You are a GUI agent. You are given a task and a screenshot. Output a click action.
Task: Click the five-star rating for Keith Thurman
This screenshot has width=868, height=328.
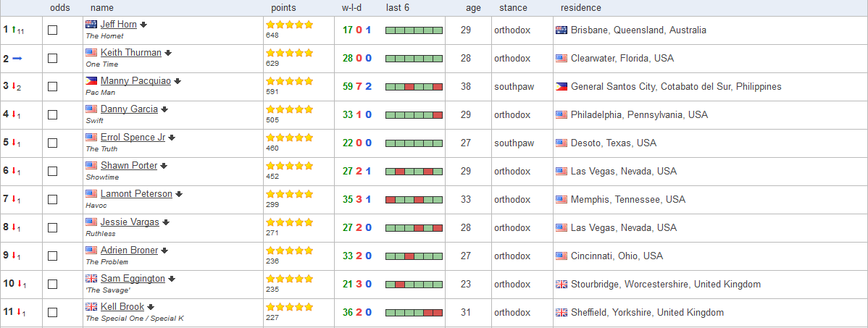click(x=290, y=53)
